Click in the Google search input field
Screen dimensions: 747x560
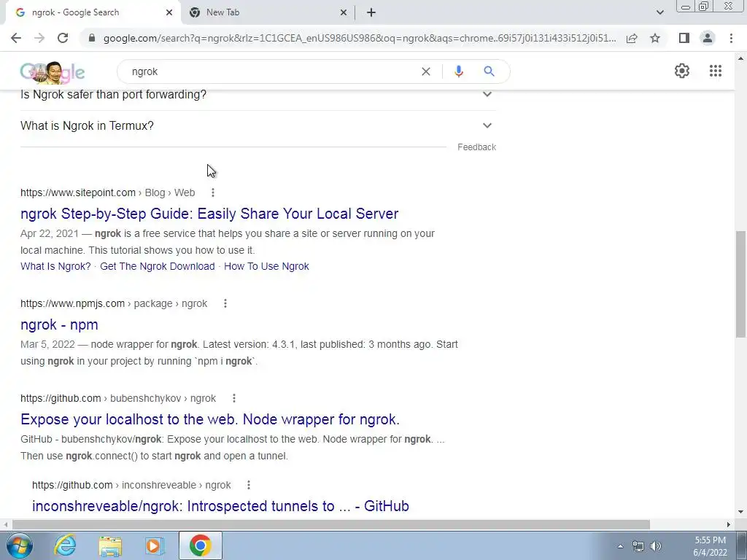point(271,71)
